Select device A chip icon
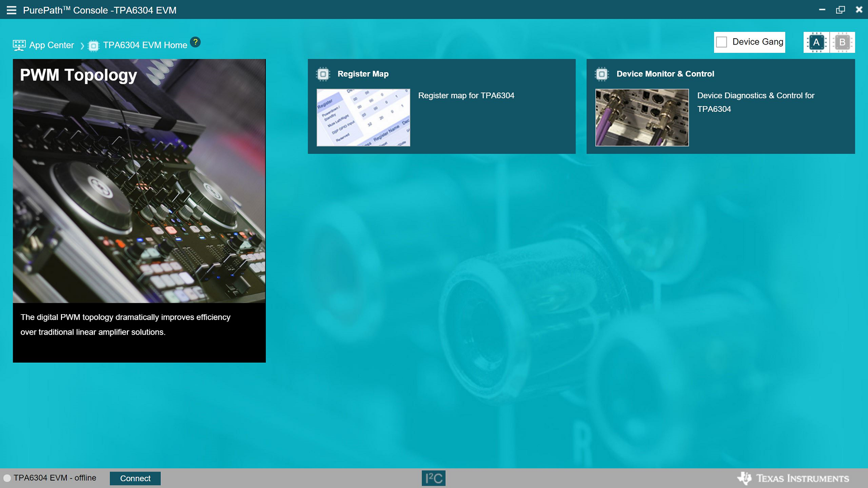 [x=816, y=43]
